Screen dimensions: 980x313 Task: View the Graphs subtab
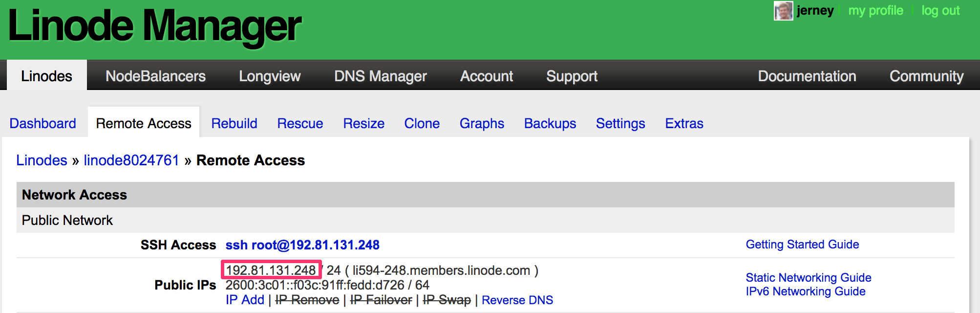pos(482,123)
